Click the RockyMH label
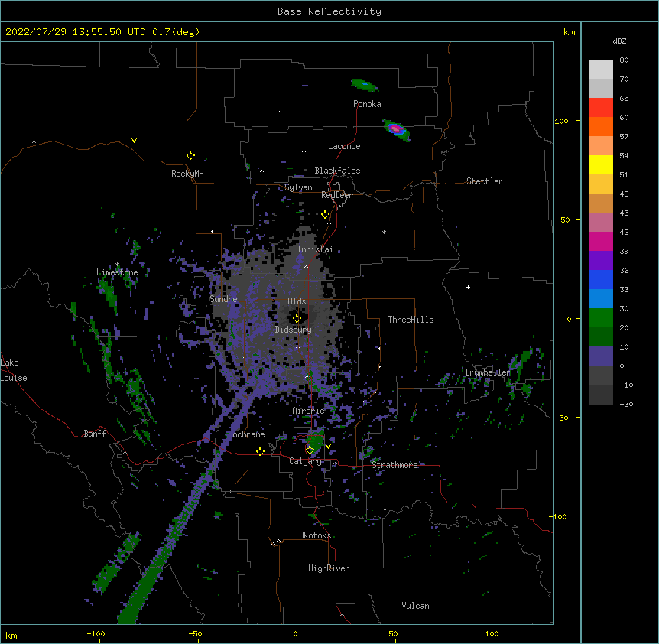This screenshot has width=659, height=644. click(x=187, y=174)
